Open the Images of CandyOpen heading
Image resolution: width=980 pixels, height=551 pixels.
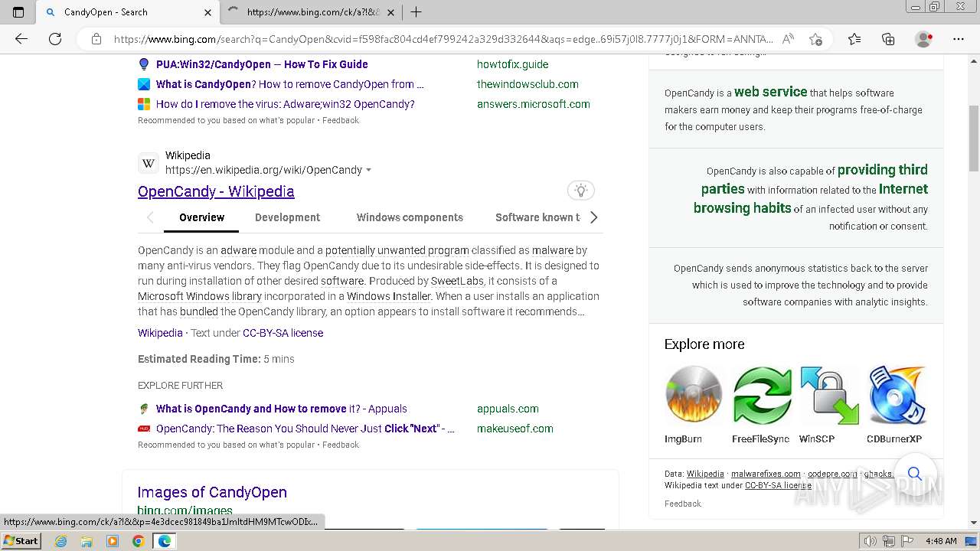click(x=212, y=492)
